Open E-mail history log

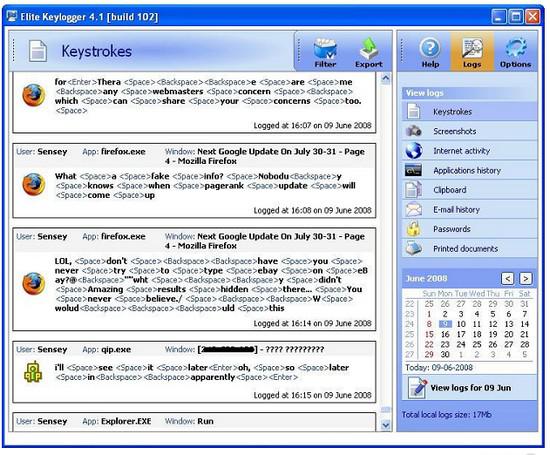coord(469,209)
